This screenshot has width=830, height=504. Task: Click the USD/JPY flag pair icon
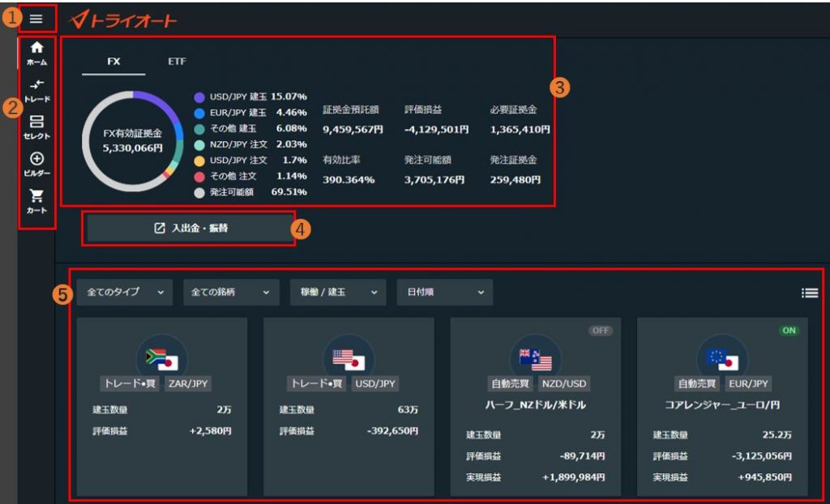(349, 360)
